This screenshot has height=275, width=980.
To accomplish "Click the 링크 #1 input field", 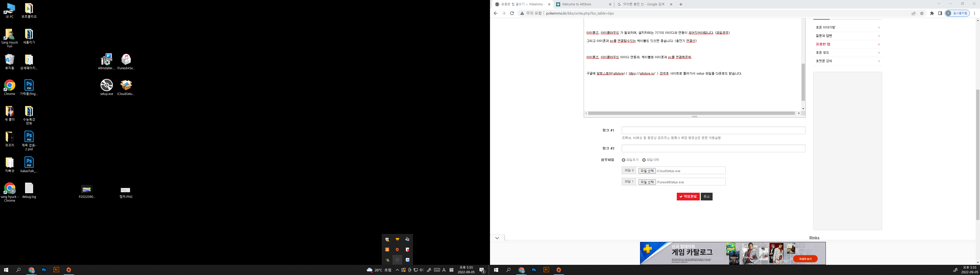I will click(713, 130).
